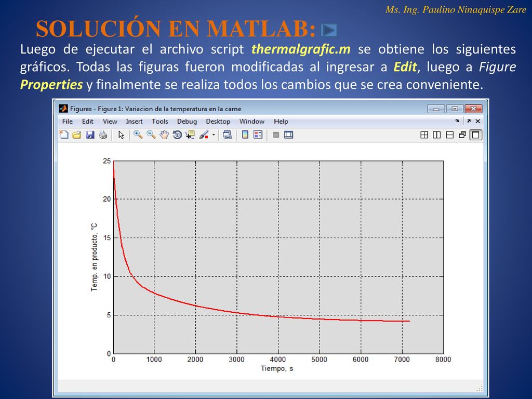Click the 'thermalgrafic.m' highlighted text
This screenshot has width=532, height=399.
tap(301, 49)
